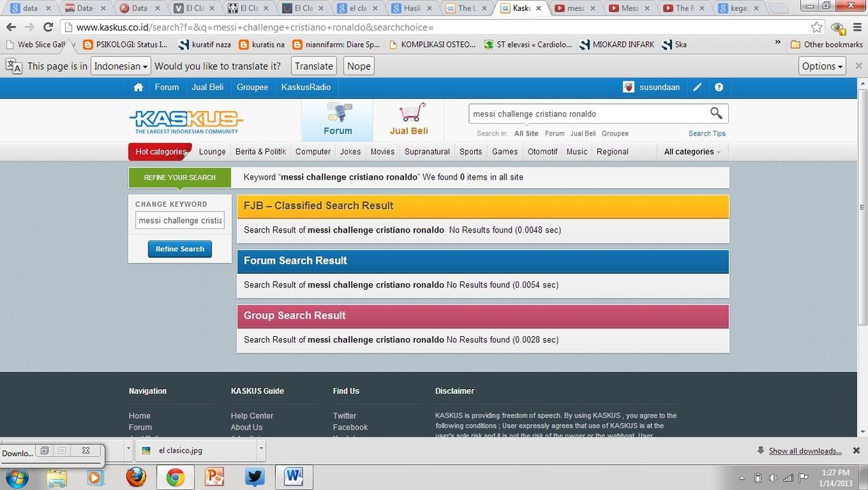Click the KASKUS logo
This screenshot has width=868, height=490.
(186, 122)
